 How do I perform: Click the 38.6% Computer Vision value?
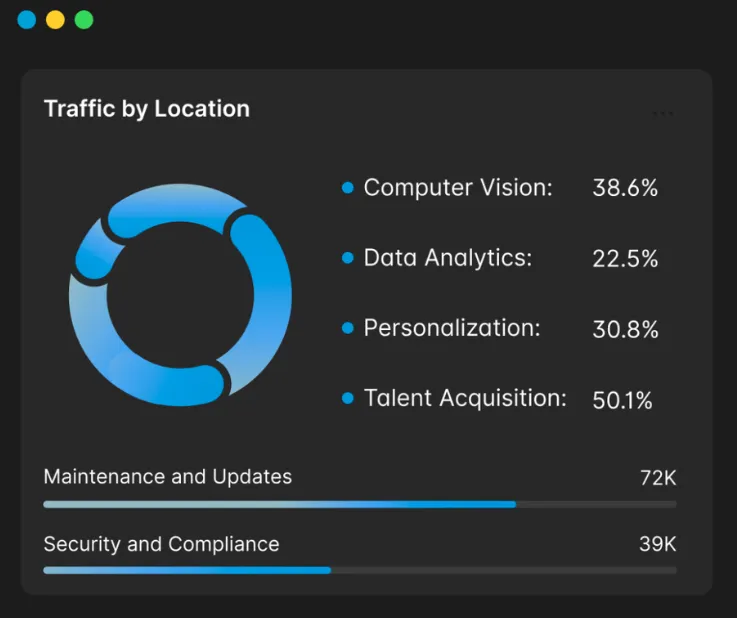(625, 188)
